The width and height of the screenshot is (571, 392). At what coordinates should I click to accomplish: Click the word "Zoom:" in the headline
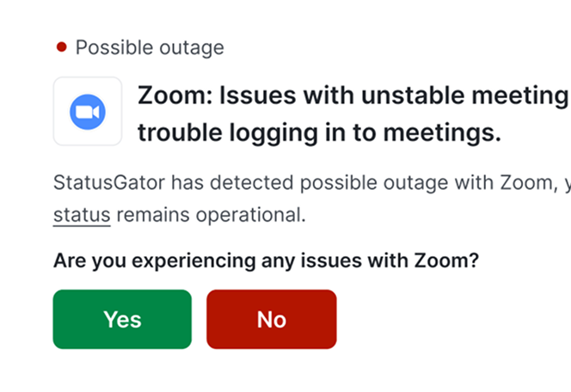click(x=171, y=96)
